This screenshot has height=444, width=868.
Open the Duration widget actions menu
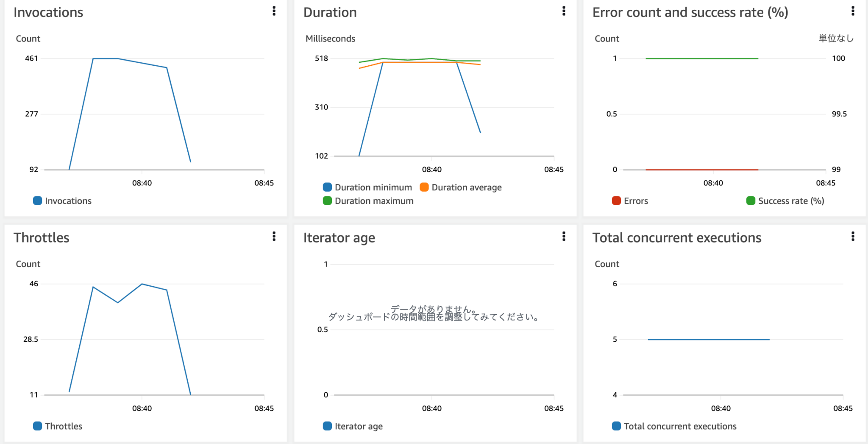[563, 11]
